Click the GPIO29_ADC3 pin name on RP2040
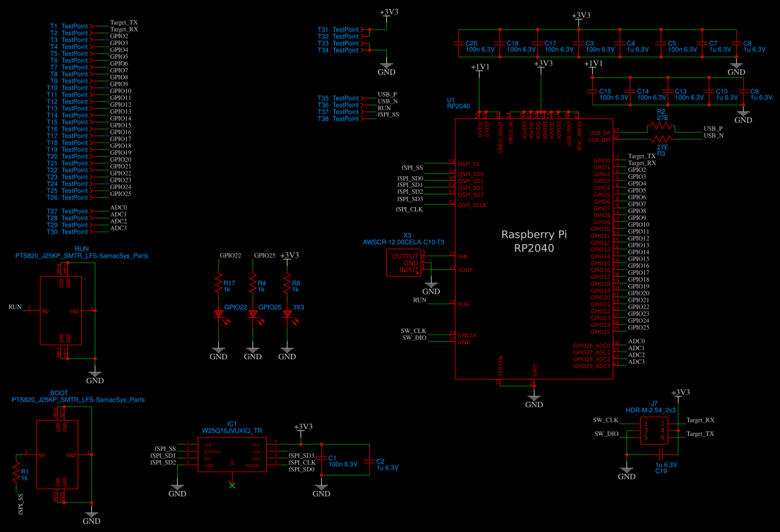 [591, 366]
